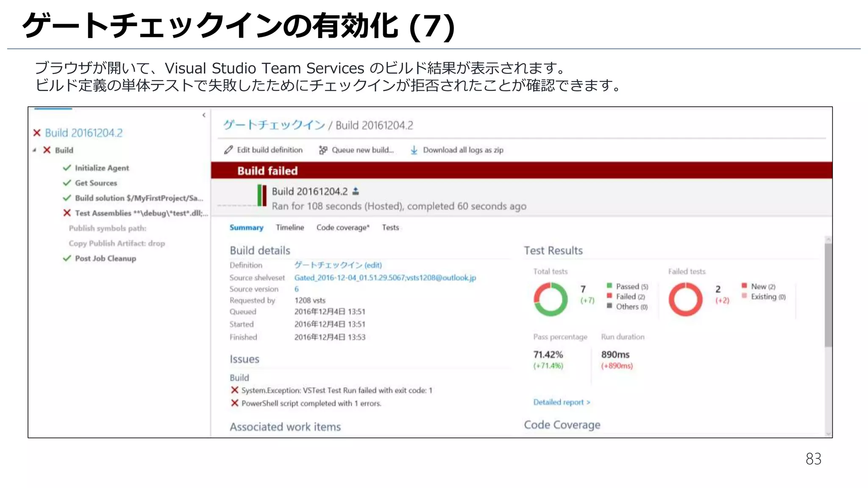Image resolution: width=868 pixels, height=488 pixels.
Task: Click green checkmark icon of Initialize Agent
Action: pos(67,168)
